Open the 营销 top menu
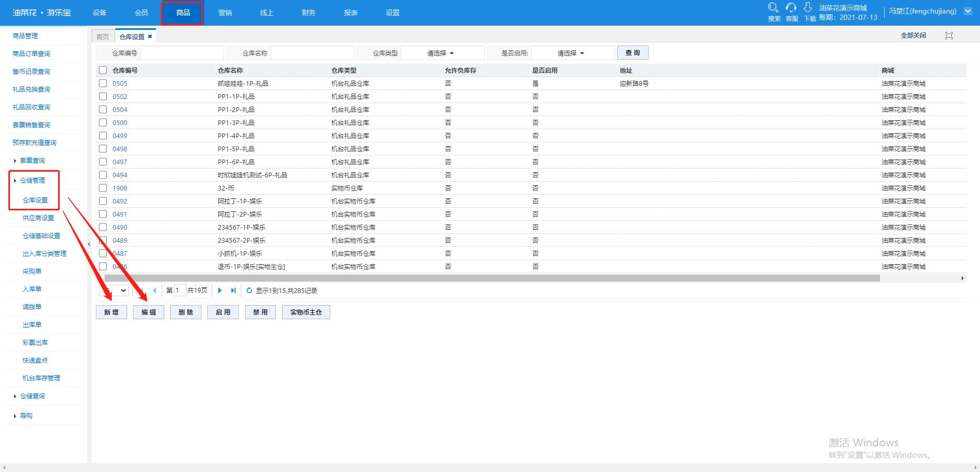The image size is (980, 472). coord(225,13)
